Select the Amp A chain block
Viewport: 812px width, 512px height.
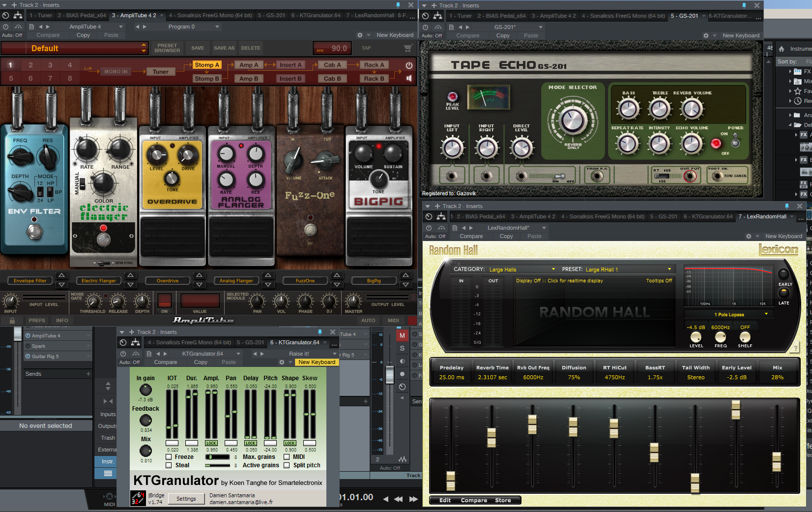[249, 65]
